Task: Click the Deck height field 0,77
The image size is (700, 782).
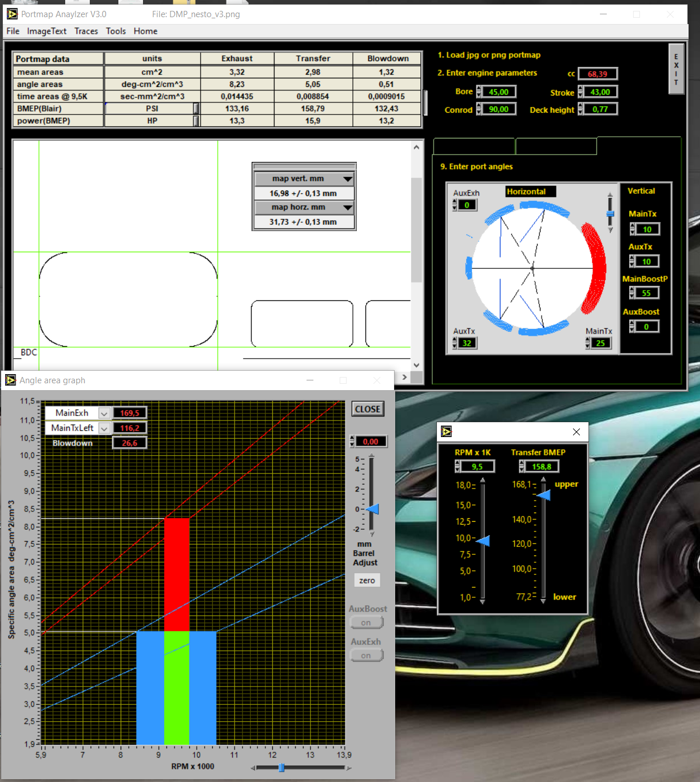Action: point(600,109)
